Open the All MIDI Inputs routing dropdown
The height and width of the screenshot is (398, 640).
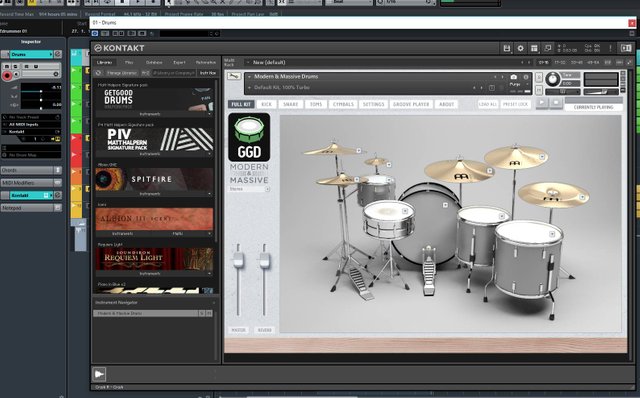pyautogui.click(x=31, y=125)
